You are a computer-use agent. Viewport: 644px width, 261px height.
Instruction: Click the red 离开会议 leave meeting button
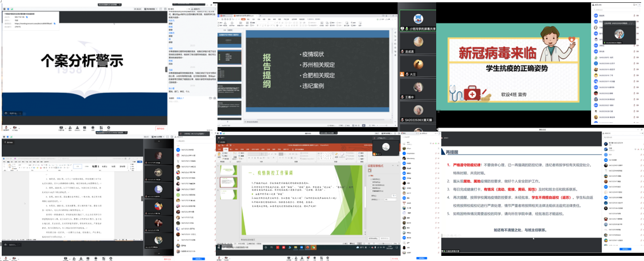[x=161, y=129]
